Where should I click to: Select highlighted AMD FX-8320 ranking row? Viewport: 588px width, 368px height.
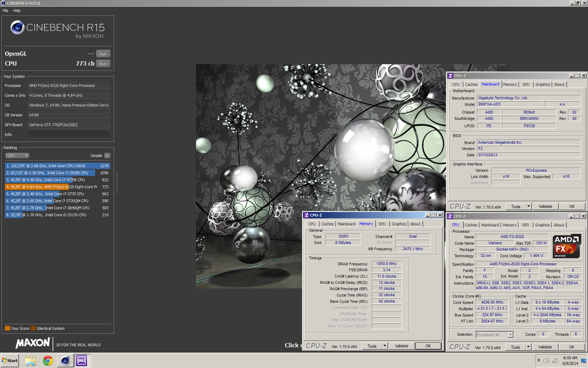pyautogui.click(x=57, y=187)
